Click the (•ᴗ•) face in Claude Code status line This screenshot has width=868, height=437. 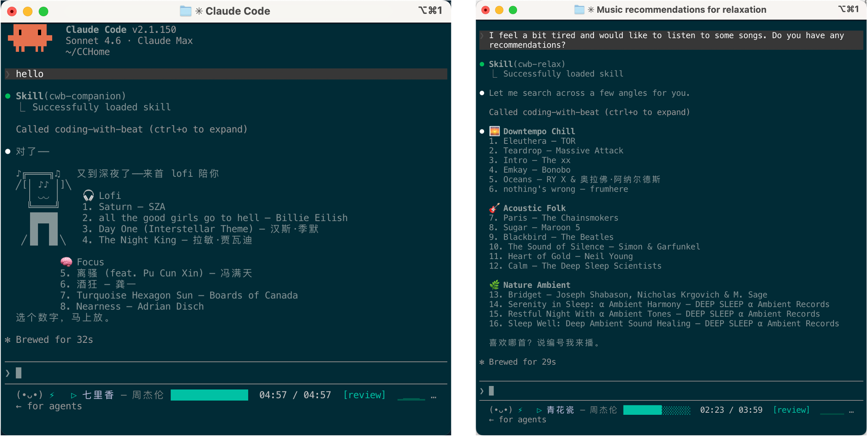[x=29, y=395]
